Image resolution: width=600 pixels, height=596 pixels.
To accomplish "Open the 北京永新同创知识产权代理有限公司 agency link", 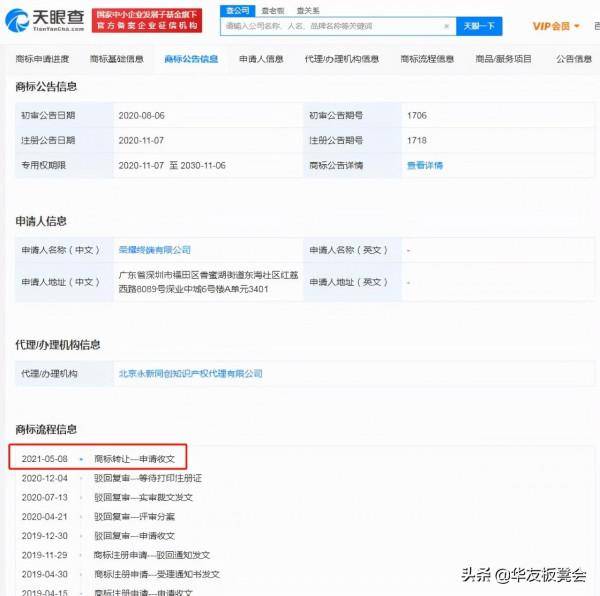I will (x=191, y=373).
